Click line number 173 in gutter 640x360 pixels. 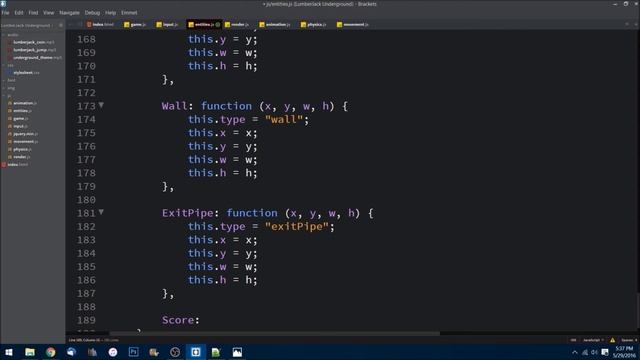click(86, 106)
